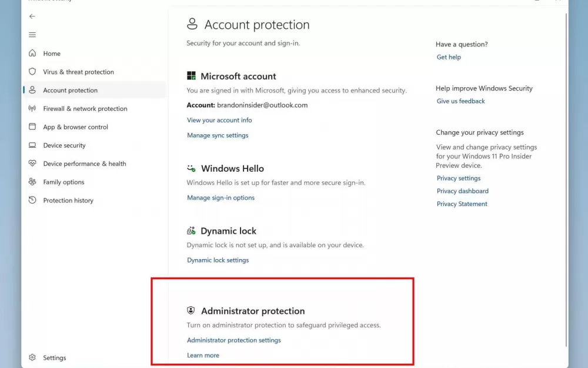Click Dynamic lock settings link

coord(218,260)
